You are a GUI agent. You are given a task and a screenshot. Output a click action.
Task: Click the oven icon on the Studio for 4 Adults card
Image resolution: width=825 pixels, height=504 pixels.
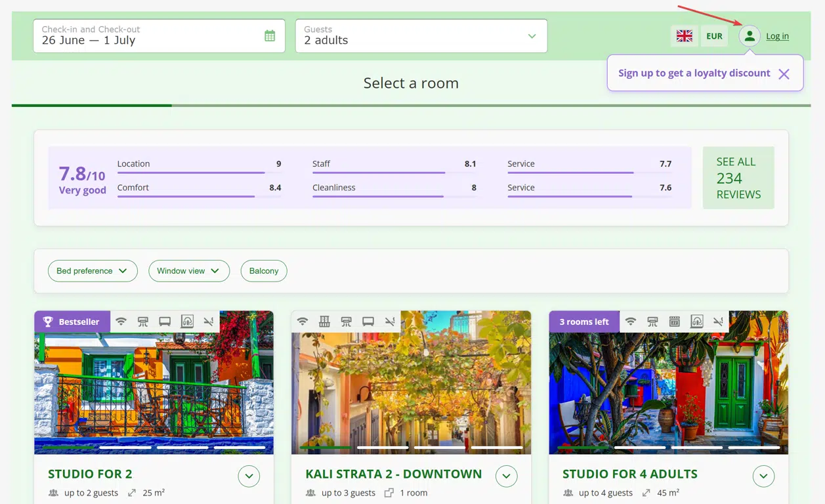pyautogui.click(x=674, y=322)
